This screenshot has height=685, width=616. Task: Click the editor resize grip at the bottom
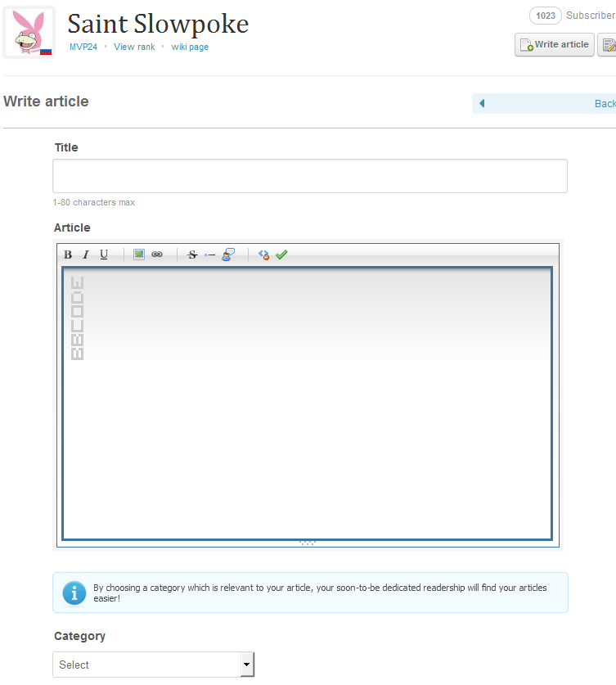pyautogui.click(x=308, y=543)
